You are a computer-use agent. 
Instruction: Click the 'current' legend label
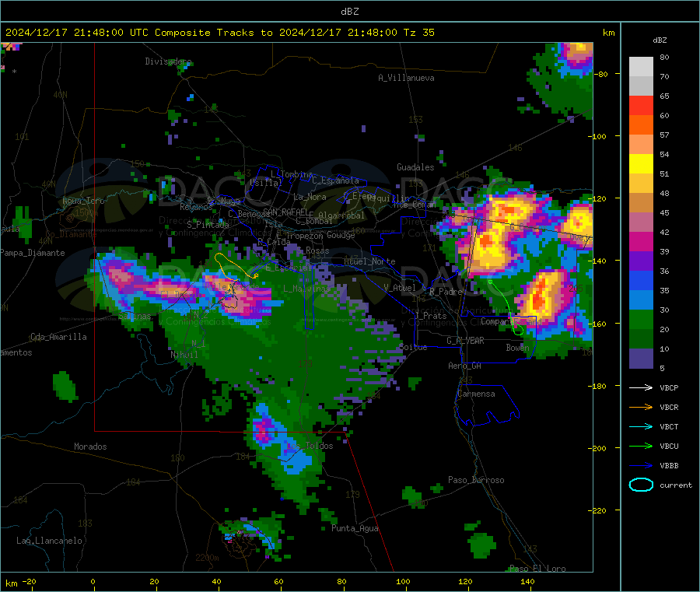point(676,485)
